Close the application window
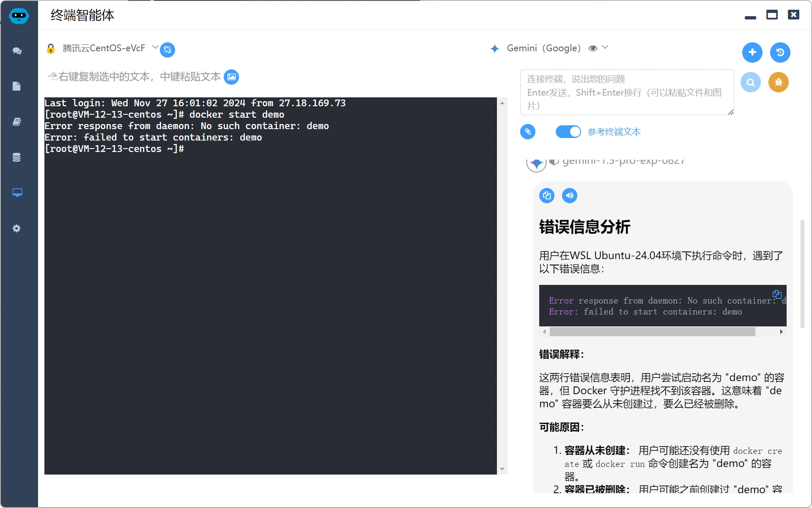The image size is (812, 508). pyautogui.click(x=793, y=15)
